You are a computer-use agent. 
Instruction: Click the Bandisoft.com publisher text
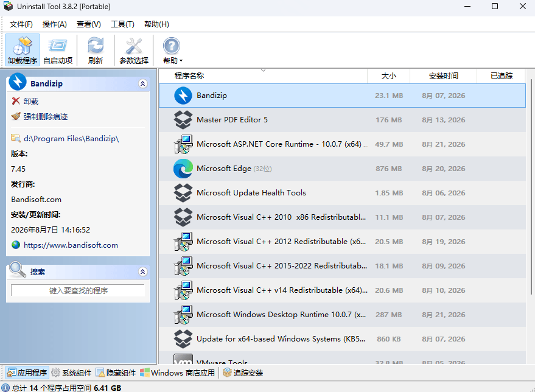point(36,200)
